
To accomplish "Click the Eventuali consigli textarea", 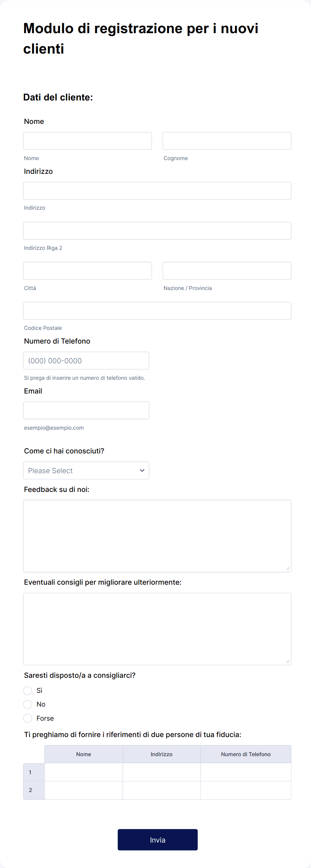I will [157, 629].
